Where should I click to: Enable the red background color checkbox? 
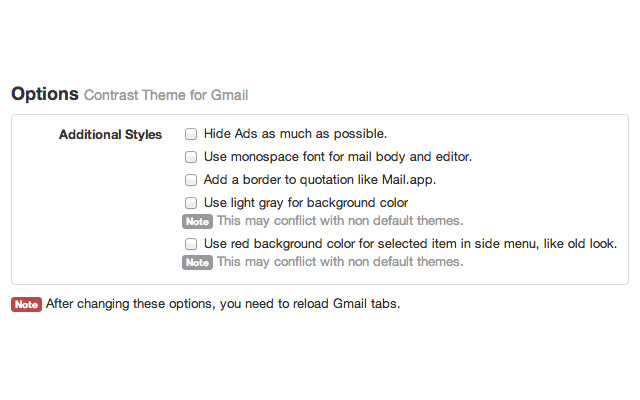(x=191, y=244)
